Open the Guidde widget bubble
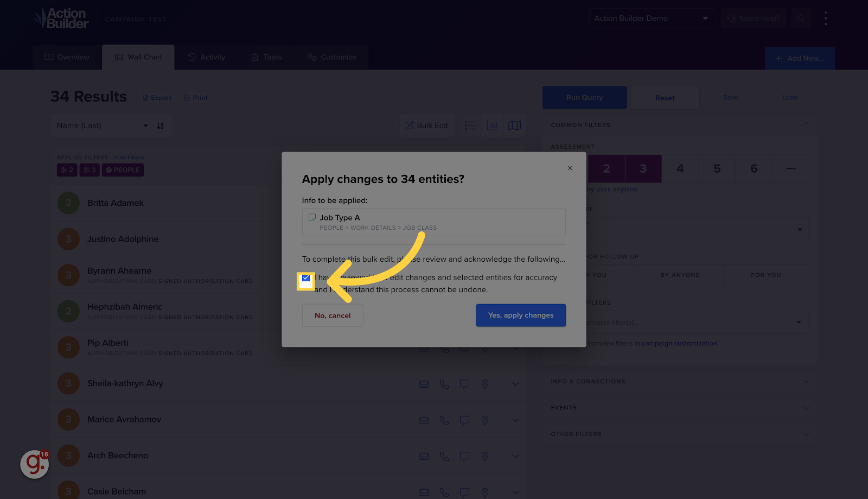868x499 pixels. pyautogui.click(x=35, y=464)
